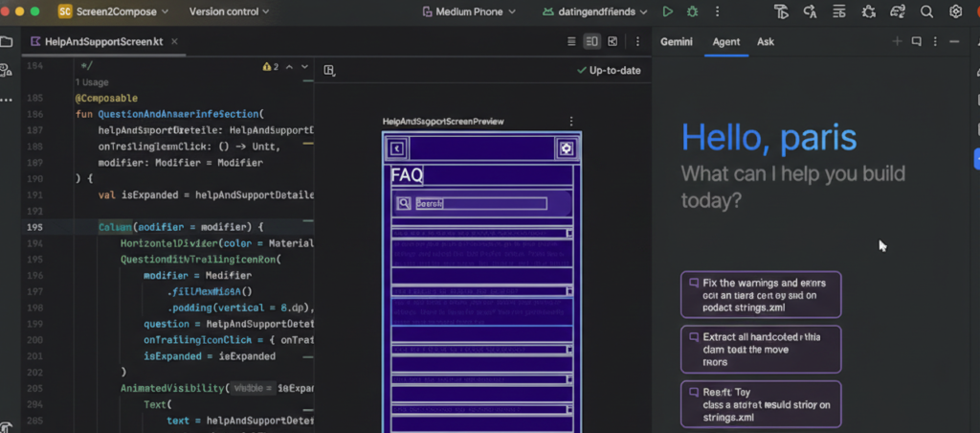Screen dimensions: 980x433
Task: Choose suggestion 'Fix the warnings and errors'
Action: [x=761, y=295]
